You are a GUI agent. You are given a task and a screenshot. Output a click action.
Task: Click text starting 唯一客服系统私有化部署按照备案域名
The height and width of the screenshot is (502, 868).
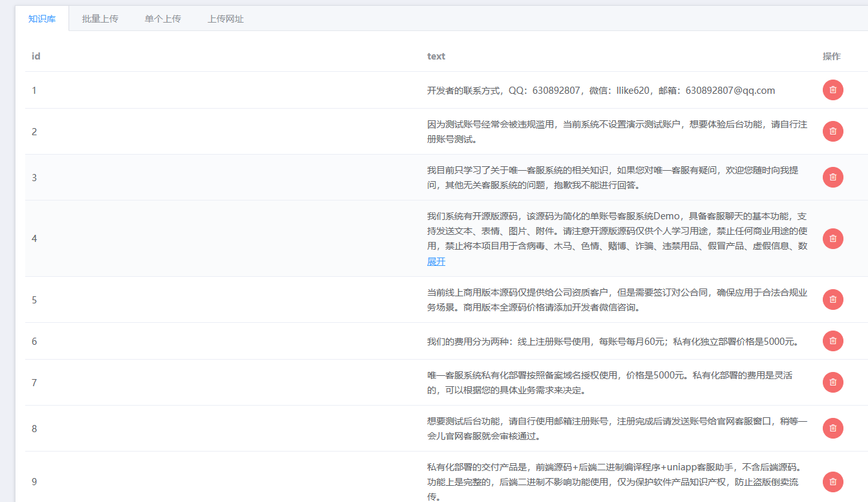point(609,382)
